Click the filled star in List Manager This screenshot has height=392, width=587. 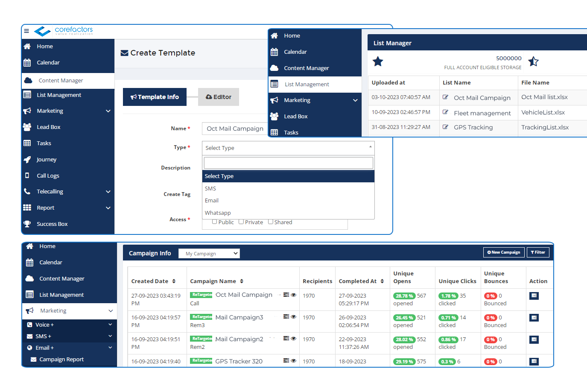378,61
